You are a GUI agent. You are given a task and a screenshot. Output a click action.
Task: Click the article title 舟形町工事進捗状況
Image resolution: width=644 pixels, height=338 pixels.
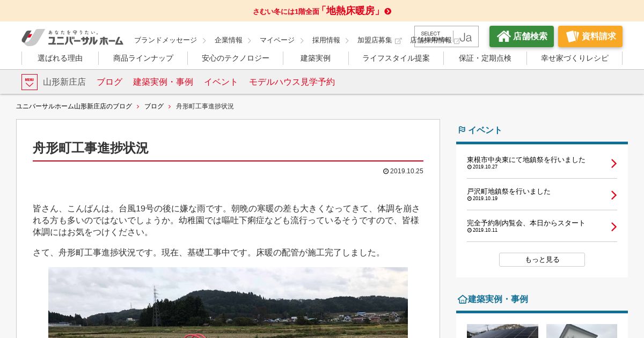(91, 148)
